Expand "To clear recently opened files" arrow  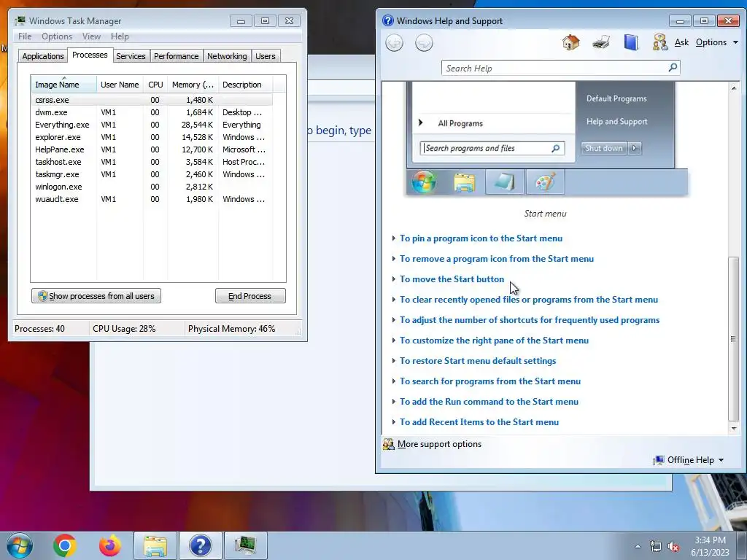(x=393, y=300)
